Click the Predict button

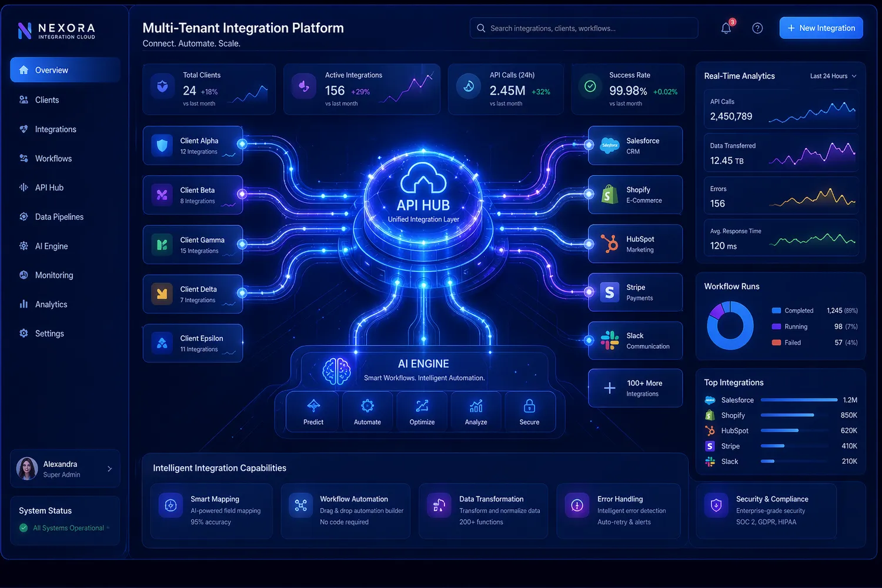[313, 412]
